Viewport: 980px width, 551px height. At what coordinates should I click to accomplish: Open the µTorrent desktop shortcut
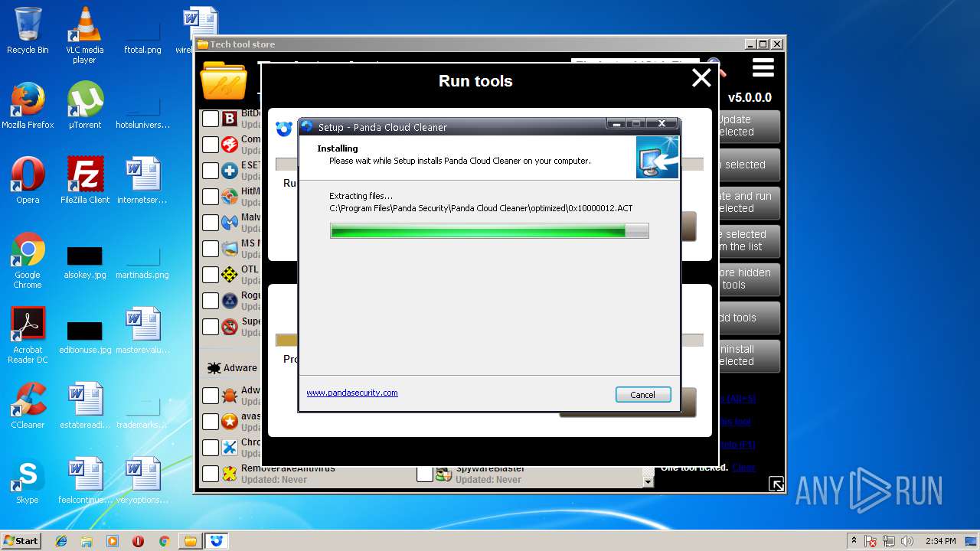(84, 106)
